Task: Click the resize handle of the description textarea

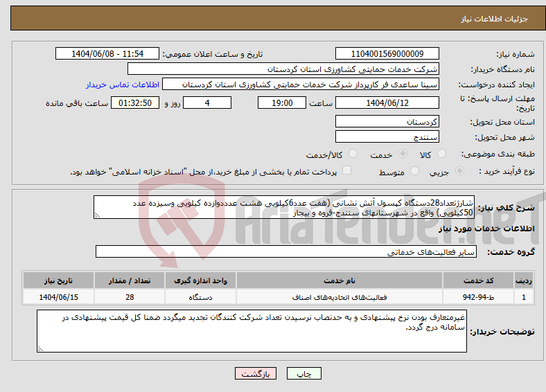Action: tap(97, 215)
